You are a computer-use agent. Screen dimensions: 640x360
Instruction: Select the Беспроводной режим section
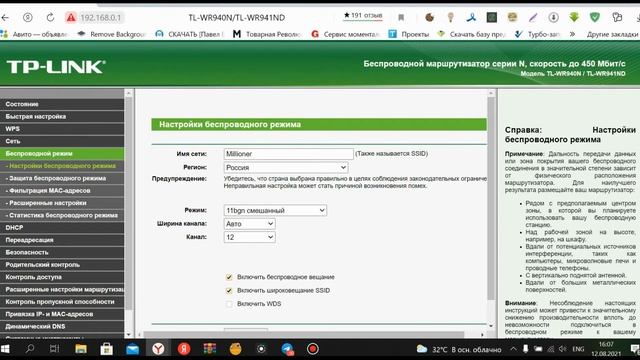tap(62, 153)
